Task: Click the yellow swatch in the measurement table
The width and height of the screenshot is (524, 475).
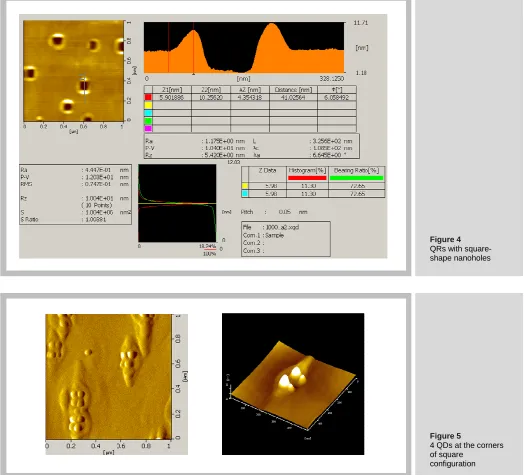Action: [148, 105]
